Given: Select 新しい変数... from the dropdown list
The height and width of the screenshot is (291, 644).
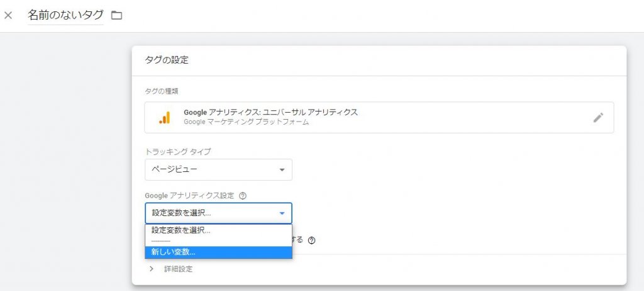Looking at the screenshot, I should (218, 252).
